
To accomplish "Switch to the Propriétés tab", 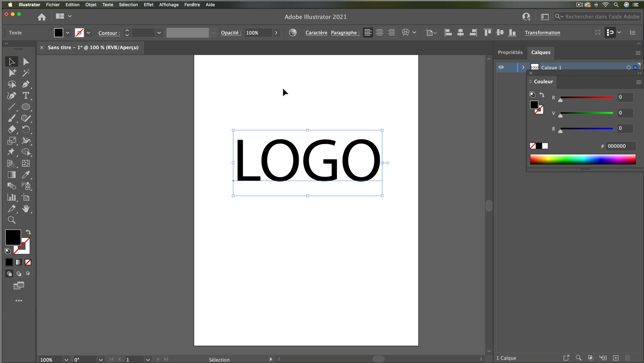I will pos(510,52).
